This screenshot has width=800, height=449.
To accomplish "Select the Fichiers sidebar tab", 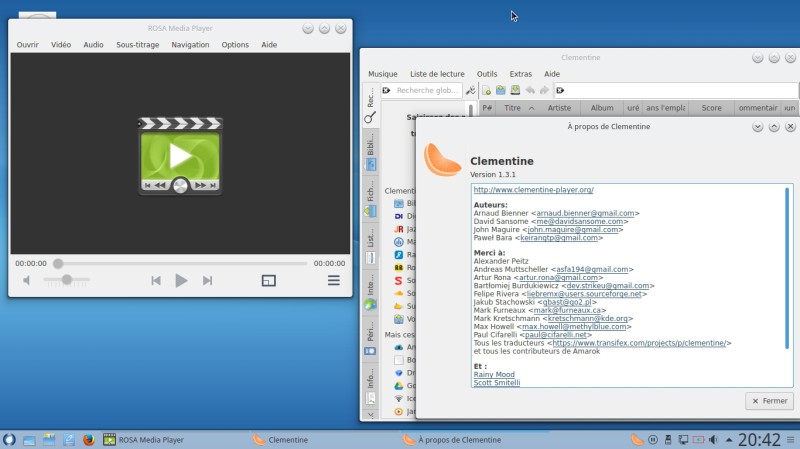I will pos(370,199).
